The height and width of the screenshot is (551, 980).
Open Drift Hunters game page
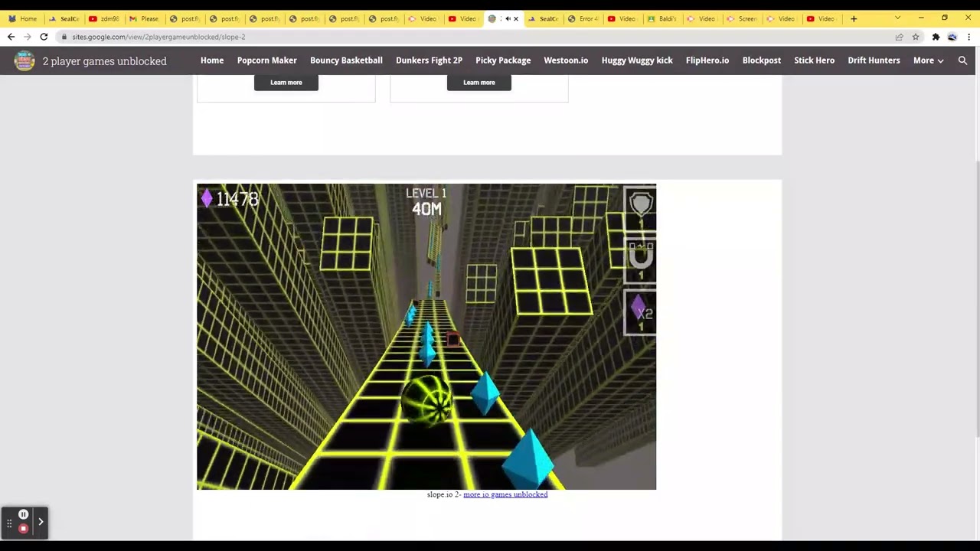pos(874,60)
